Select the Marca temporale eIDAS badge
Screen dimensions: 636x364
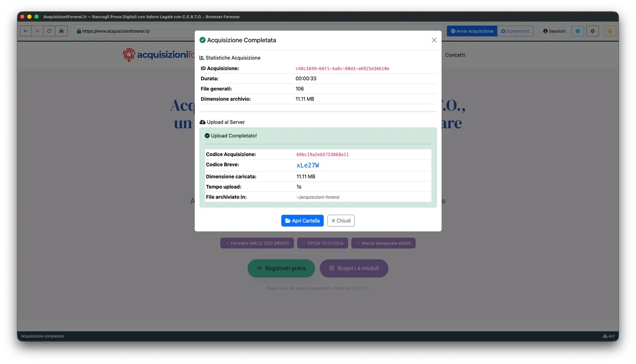click(x=383, y=243)
